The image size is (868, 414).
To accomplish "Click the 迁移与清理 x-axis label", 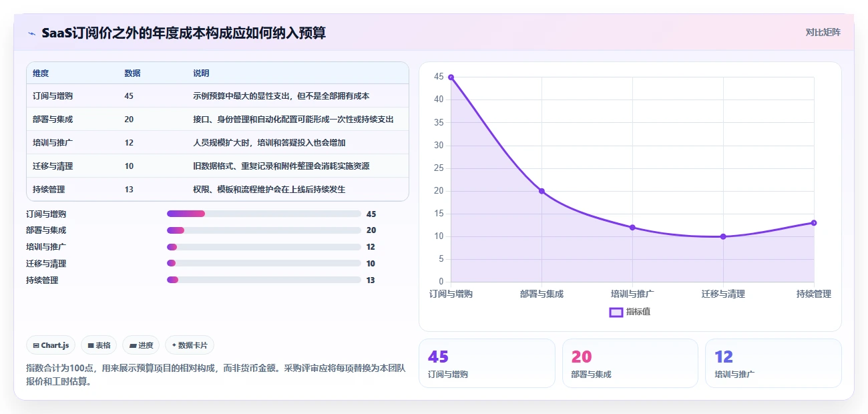I will pos(723,294).
